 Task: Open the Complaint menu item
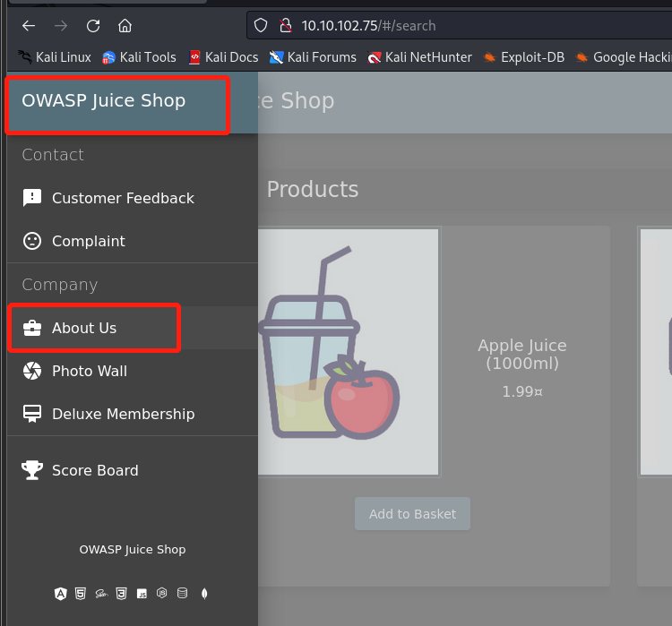pos(88,241)
